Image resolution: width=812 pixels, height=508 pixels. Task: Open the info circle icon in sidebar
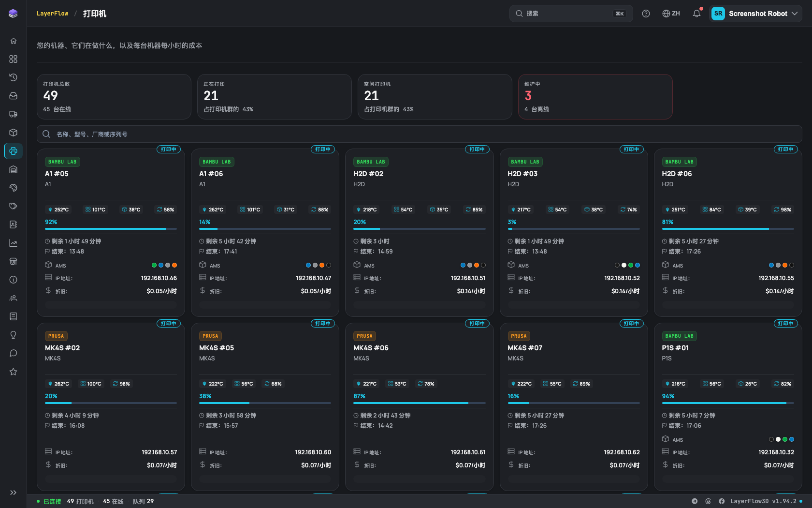(x=13, y=280)
